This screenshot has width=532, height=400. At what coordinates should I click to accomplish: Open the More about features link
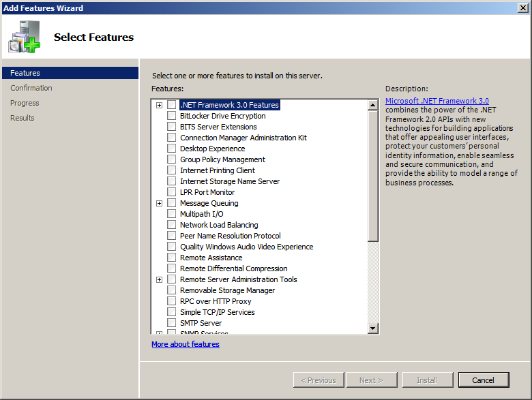tap(186, 344)
